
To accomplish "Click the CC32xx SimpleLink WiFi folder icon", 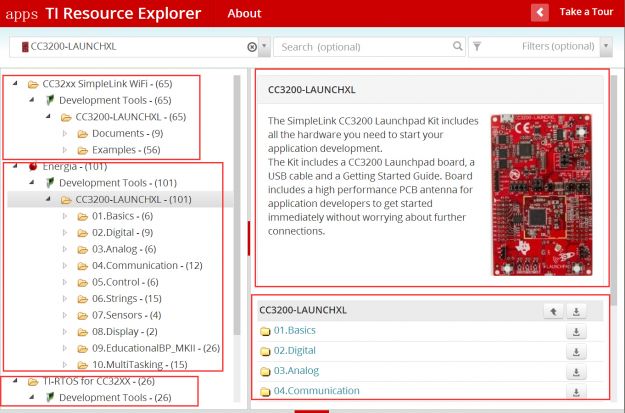I will 33,84.
